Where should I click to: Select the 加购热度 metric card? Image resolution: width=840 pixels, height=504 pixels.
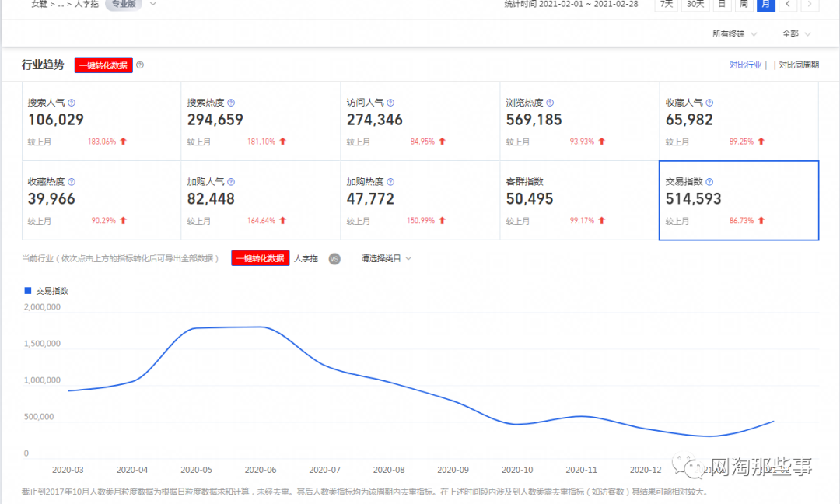tap(421, 201)
